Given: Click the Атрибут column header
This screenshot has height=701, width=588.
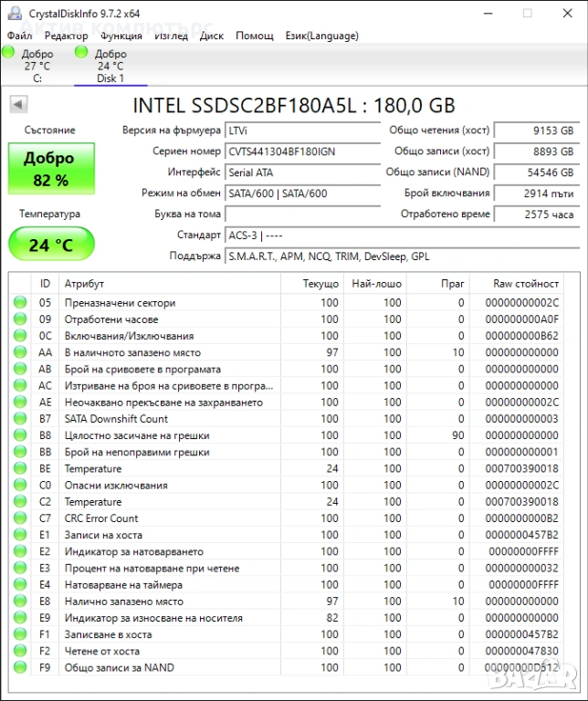Looking at the screenshot, I should click(x=84, y=284).
